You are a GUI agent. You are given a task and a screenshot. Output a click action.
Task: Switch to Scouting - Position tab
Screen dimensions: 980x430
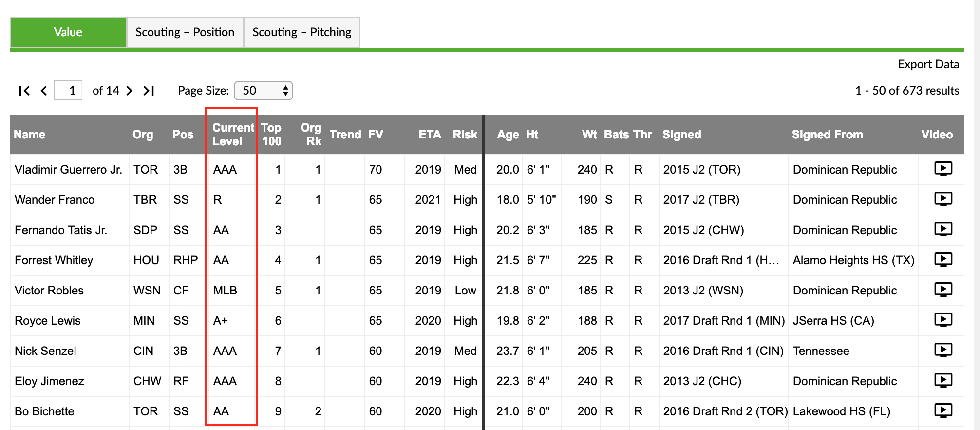tap(185, 32)
